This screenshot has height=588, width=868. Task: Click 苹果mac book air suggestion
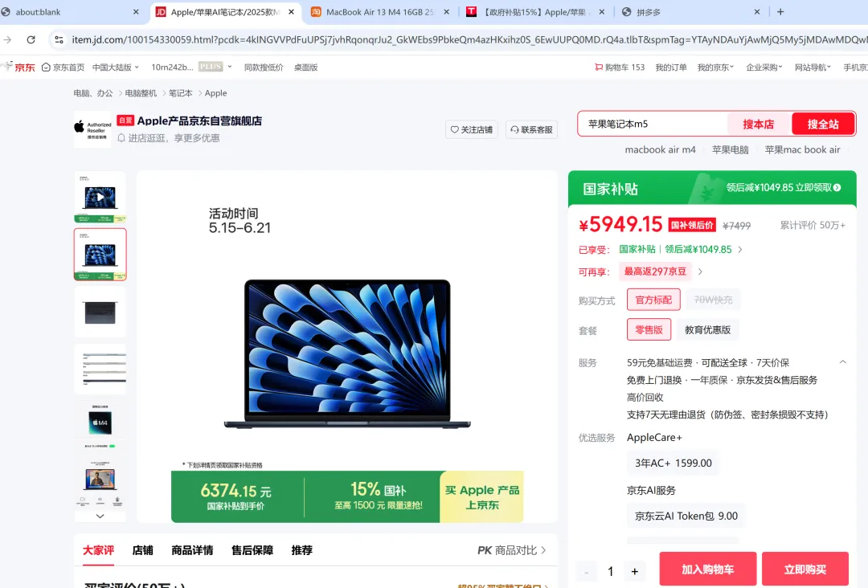click(802, 149)
